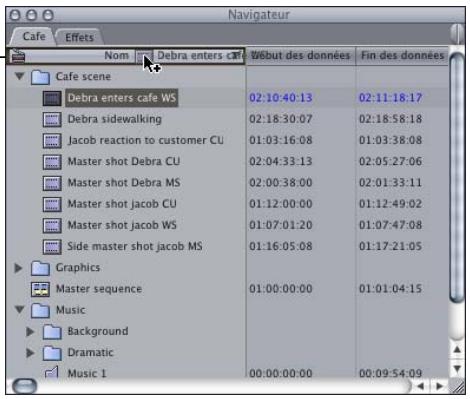Select the Cafe scene bin name
The width and height of the screenshot is (470, 399).
(83, 77)
